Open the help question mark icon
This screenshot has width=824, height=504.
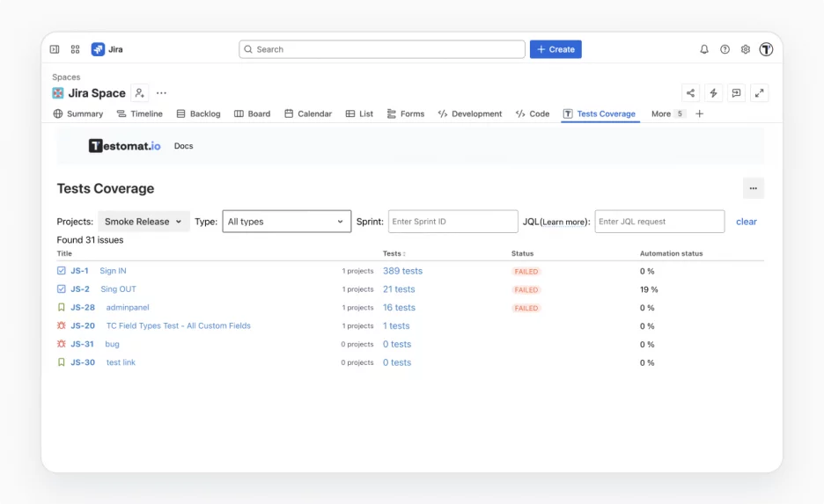725,49
